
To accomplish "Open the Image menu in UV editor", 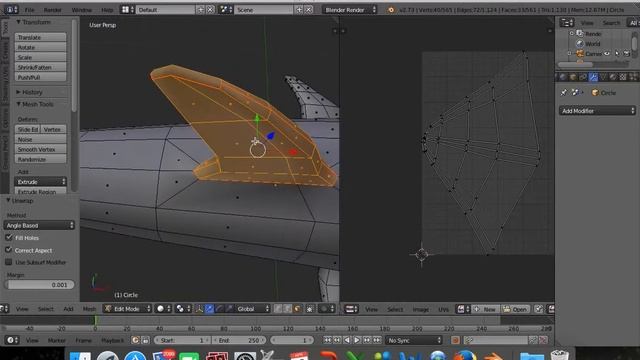I will [420, 309].
